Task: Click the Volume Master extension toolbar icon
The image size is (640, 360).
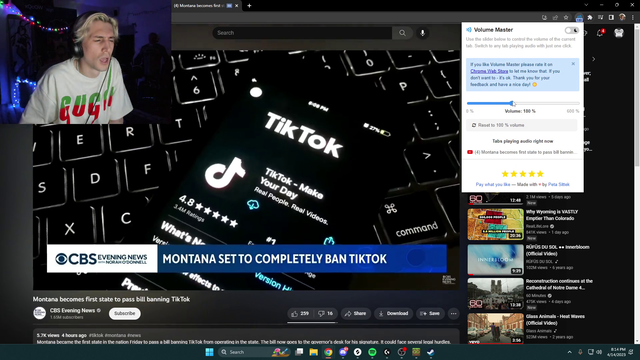Action: tap(579, 18)
